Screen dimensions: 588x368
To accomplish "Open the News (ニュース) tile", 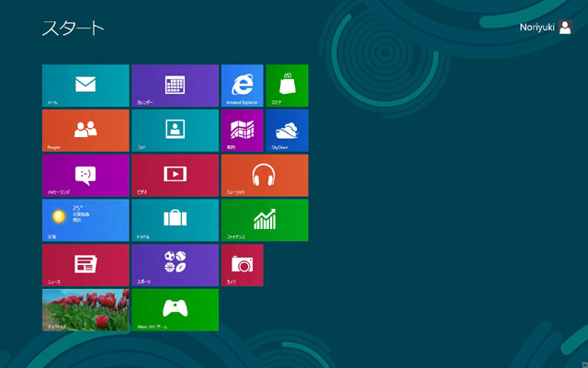I will coord(85,265).
